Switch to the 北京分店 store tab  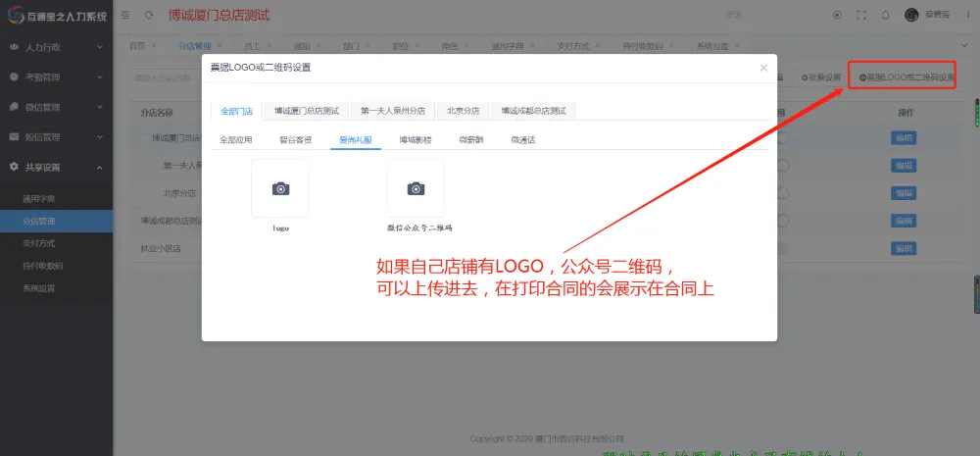[463, 111]
